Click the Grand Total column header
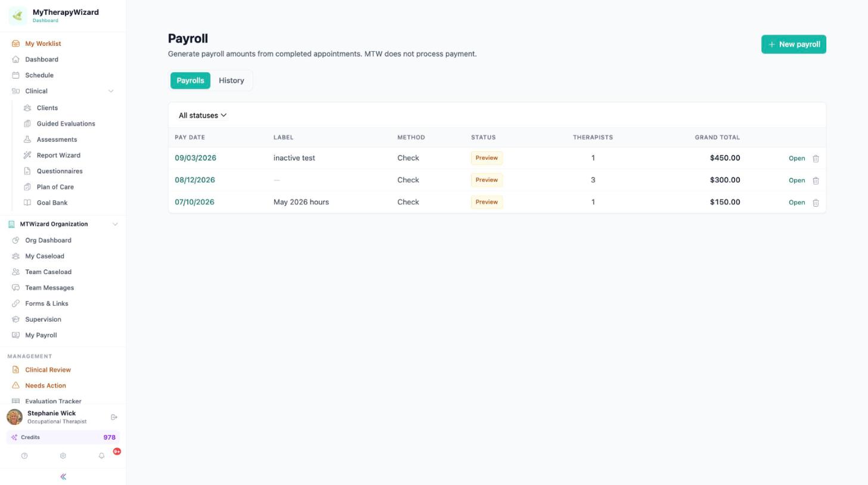 pos(717,138)
